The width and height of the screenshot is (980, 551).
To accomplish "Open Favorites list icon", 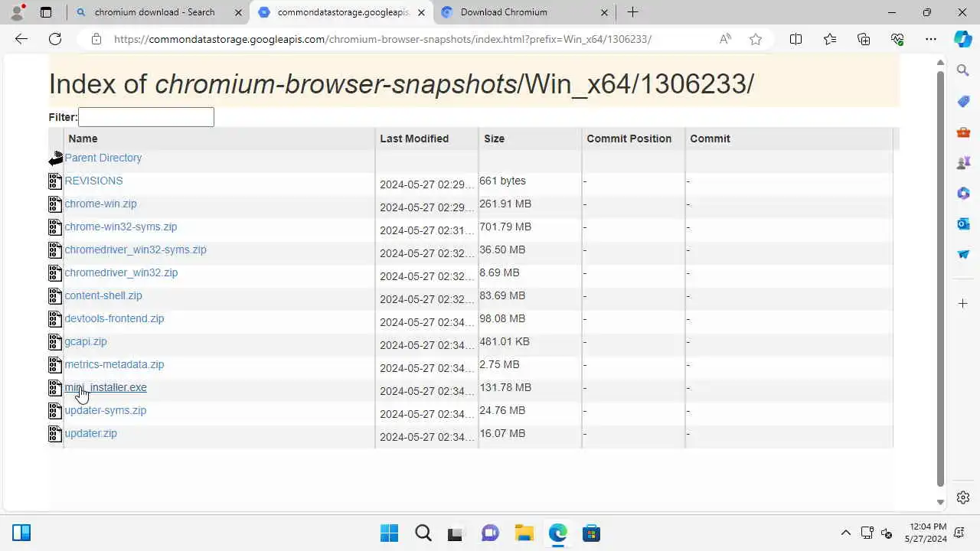I will coord(830,39).
